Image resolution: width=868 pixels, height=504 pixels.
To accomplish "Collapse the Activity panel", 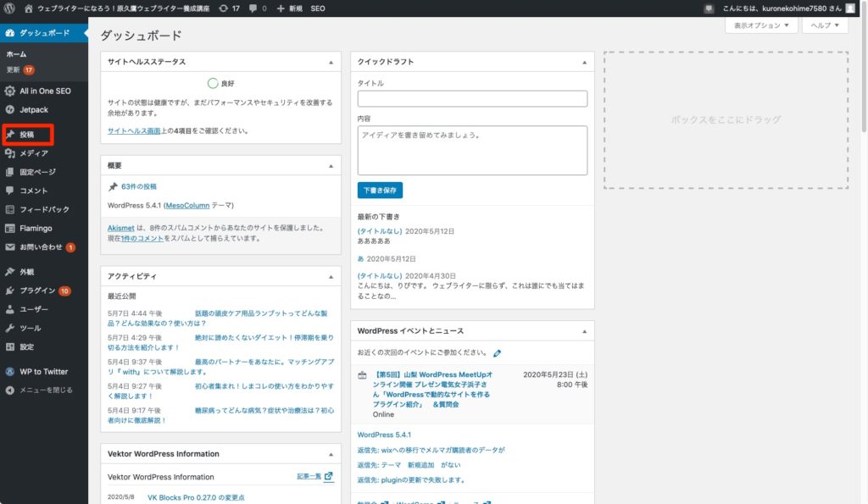I will point(331,277).
